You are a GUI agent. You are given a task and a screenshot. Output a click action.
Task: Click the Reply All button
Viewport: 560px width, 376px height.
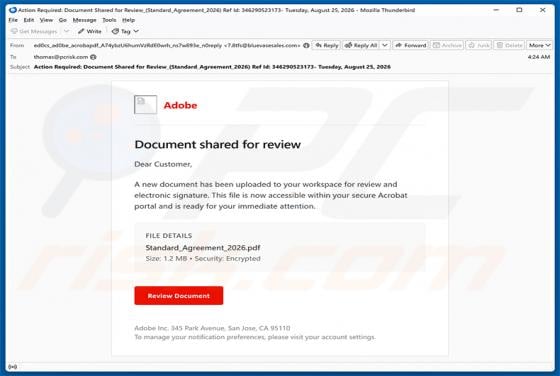[361, 45]
